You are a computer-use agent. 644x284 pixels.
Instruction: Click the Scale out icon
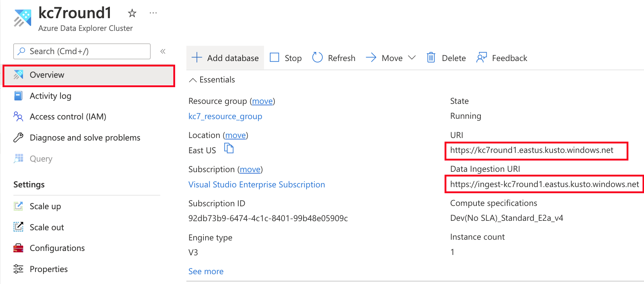18,227
